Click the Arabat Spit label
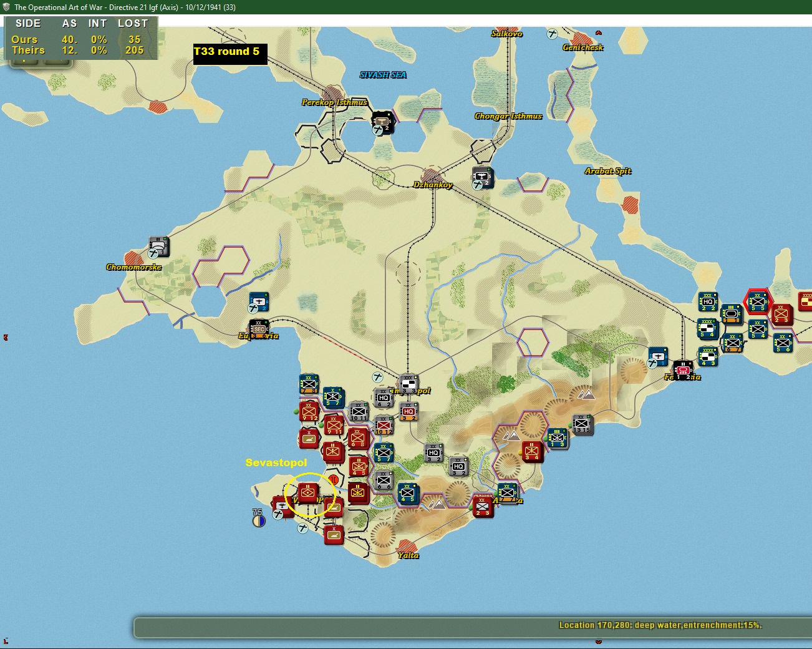812x649 pixels. point(608,171)
